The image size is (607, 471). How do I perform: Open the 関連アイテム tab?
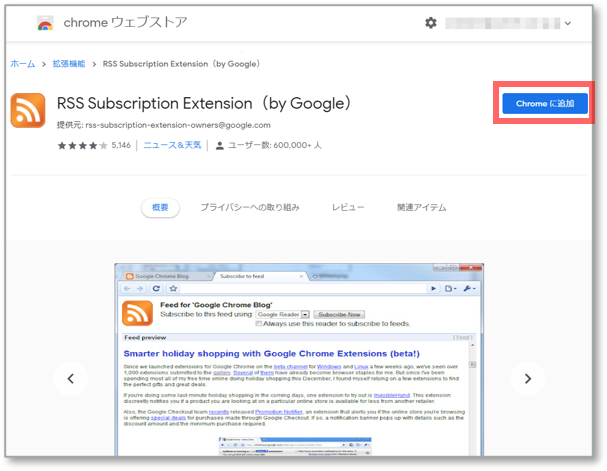(x=422, y=207)
